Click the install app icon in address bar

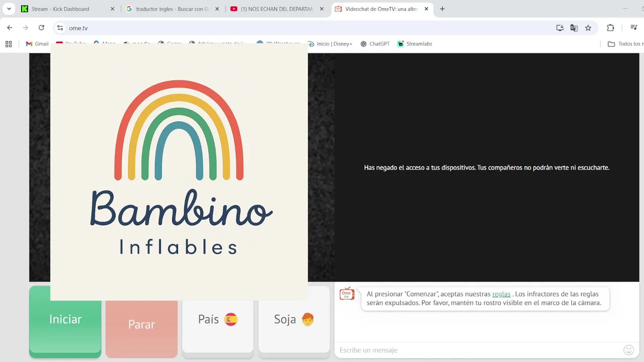559,28
